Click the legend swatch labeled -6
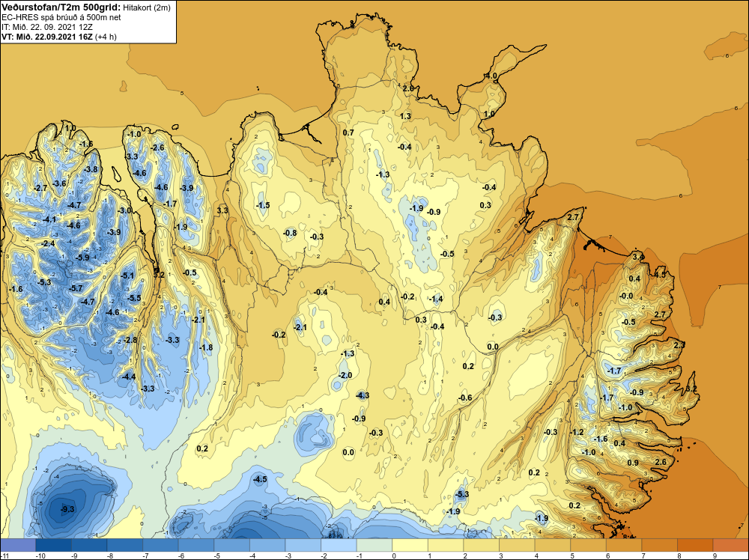This screenshot has height=560, width=749. pyautogui.click(x=196, y=545)
